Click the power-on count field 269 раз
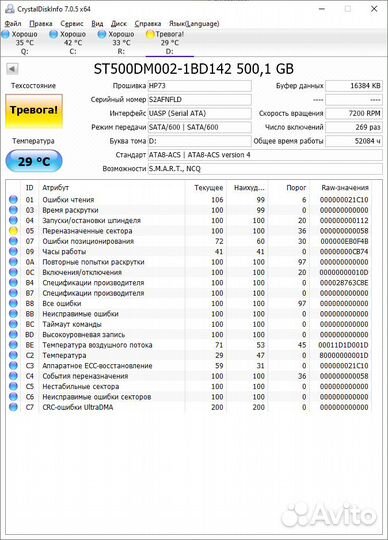The image size is (388, 540). (x=354, y=127)
